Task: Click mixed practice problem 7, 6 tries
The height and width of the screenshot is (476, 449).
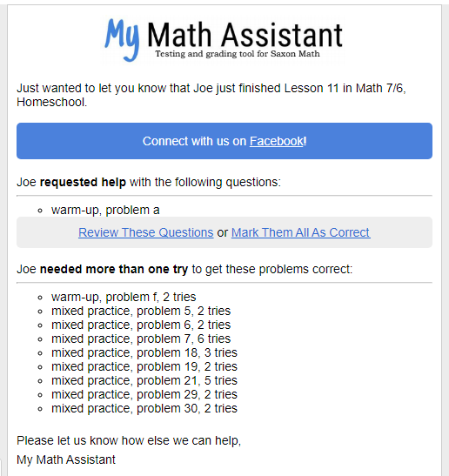Action: (141, 339)
